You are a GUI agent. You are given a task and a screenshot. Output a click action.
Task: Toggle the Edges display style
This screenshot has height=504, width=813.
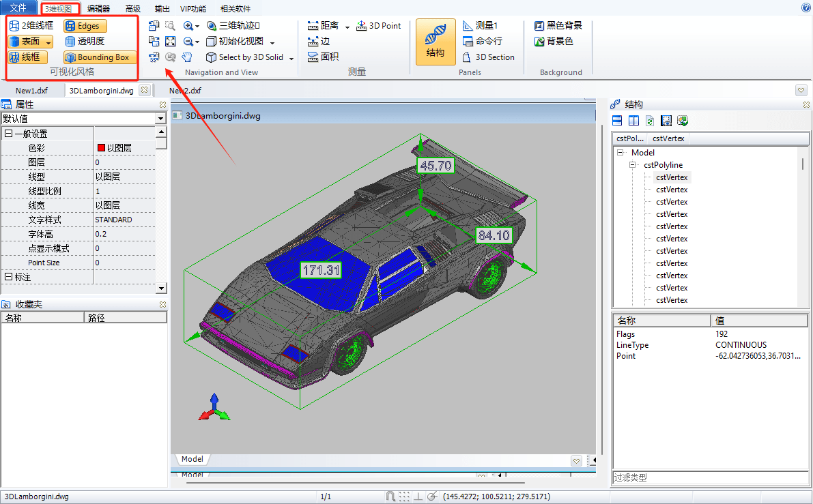pyautogui.click(x=85, y=26)
